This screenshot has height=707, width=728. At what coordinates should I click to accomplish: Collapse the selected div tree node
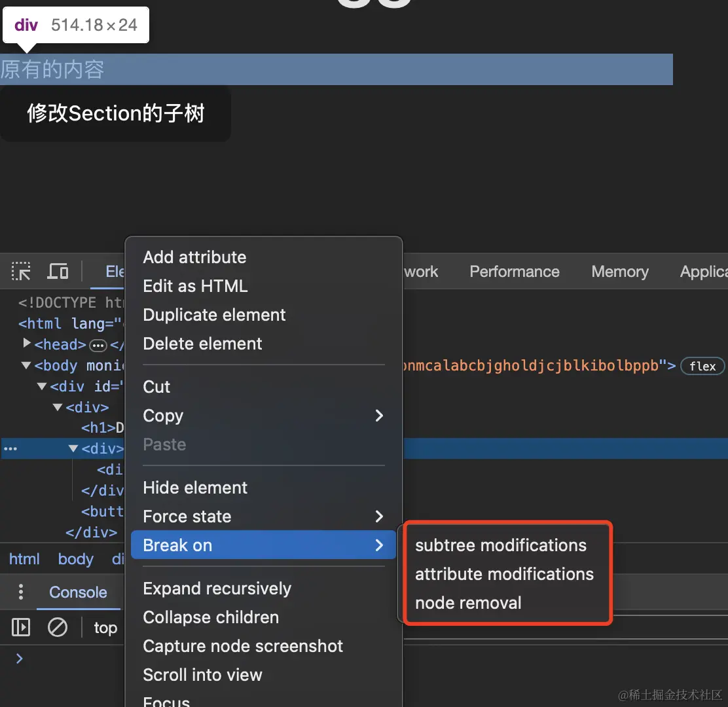click(x=73, y=448)
